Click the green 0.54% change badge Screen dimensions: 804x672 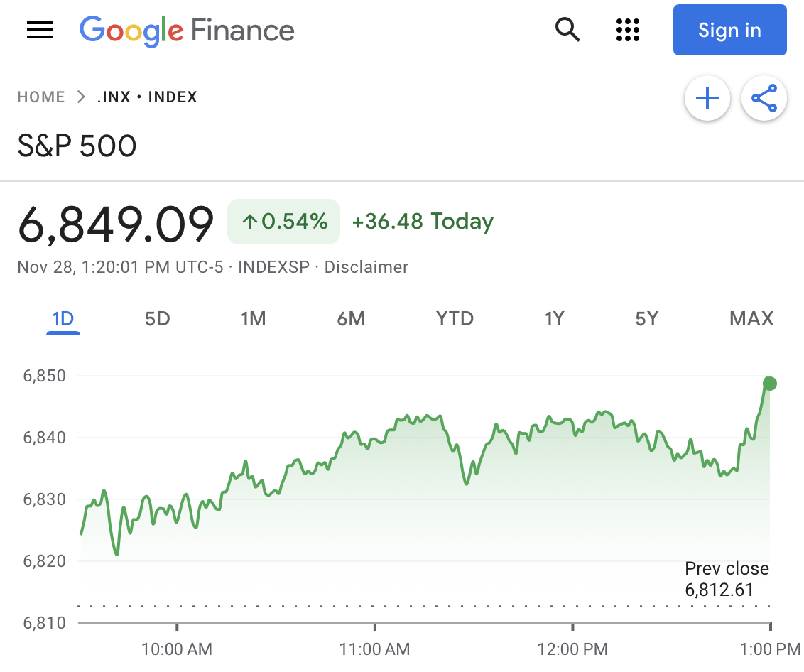pyautogui.click(x=284, y=222)
